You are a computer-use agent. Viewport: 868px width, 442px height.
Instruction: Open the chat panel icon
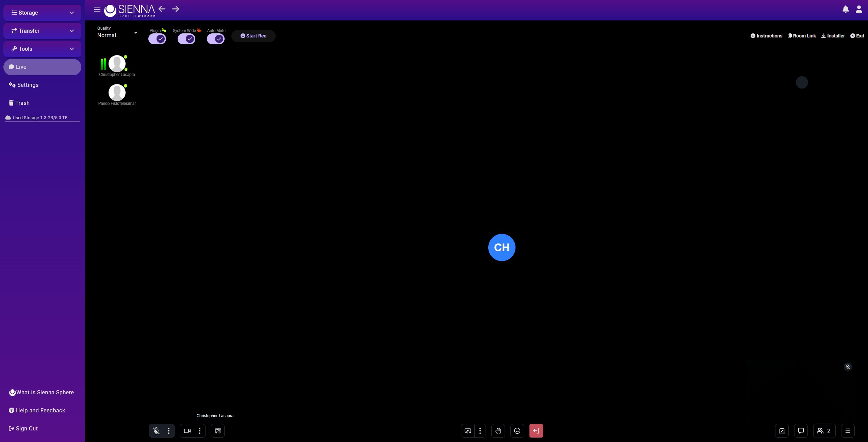click(x=801, y=431)
